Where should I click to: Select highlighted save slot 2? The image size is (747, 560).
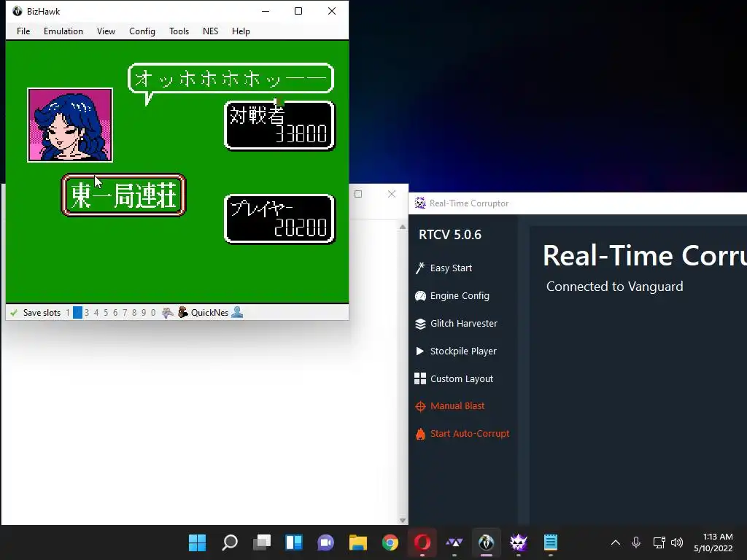point(77,313)
